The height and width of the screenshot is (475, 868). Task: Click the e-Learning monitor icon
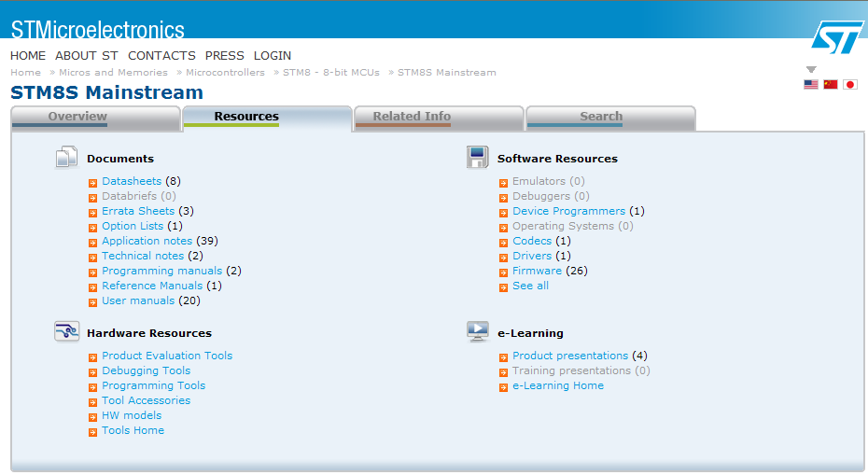tap(478, 331)
